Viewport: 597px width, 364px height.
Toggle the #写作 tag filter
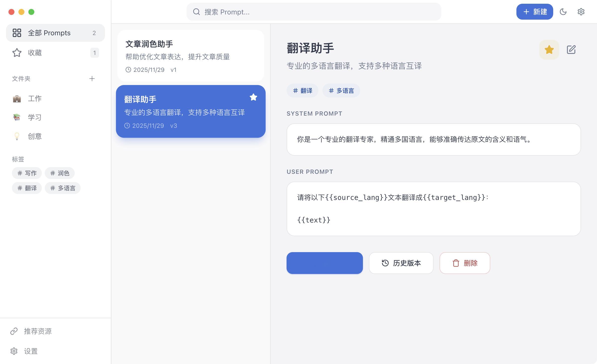click(27, 173)
